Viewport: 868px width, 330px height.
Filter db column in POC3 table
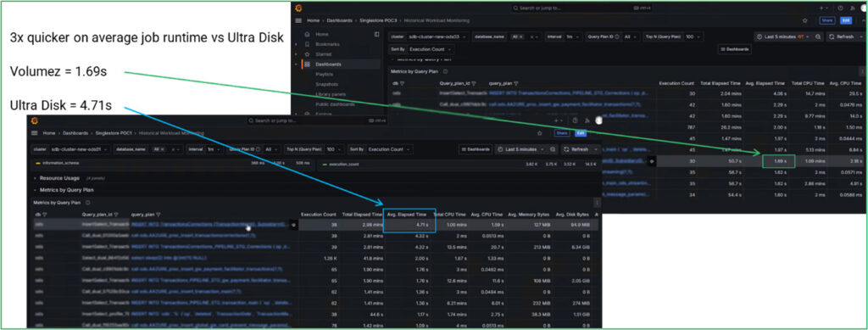click(x=402, y=84)
